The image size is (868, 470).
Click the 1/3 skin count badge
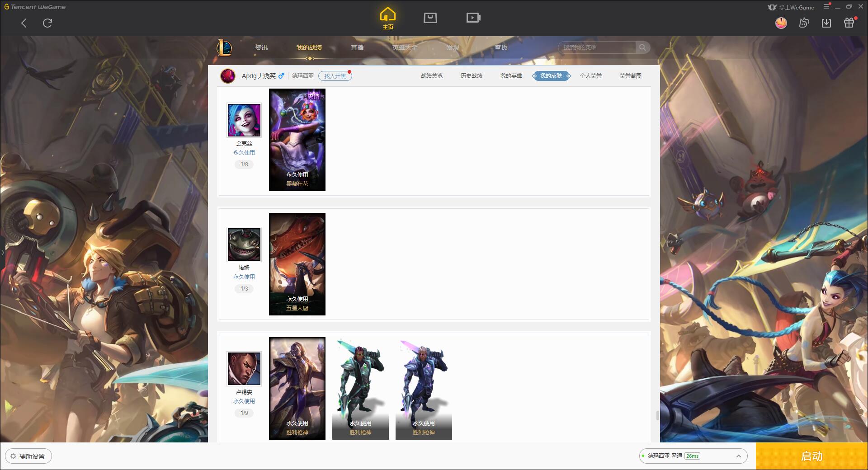244,289
